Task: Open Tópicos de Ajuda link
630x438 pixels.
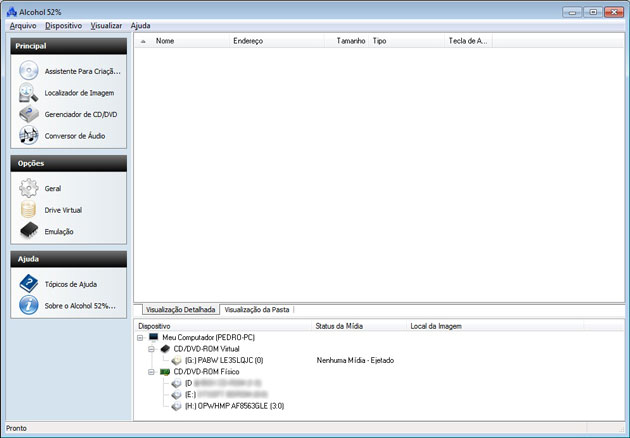Action: (71, 284)
